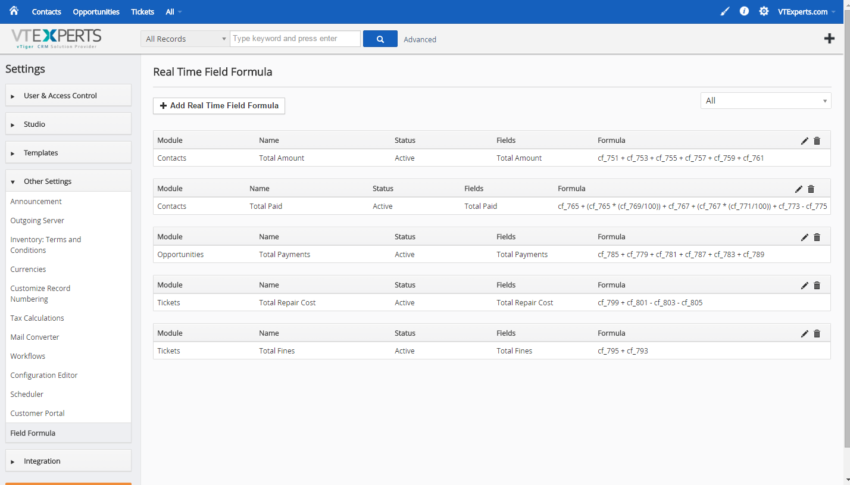Screen dimensions: 850x485
Task: Edit the Total Fines formula with pencil
Action: (x=804, y=334)
